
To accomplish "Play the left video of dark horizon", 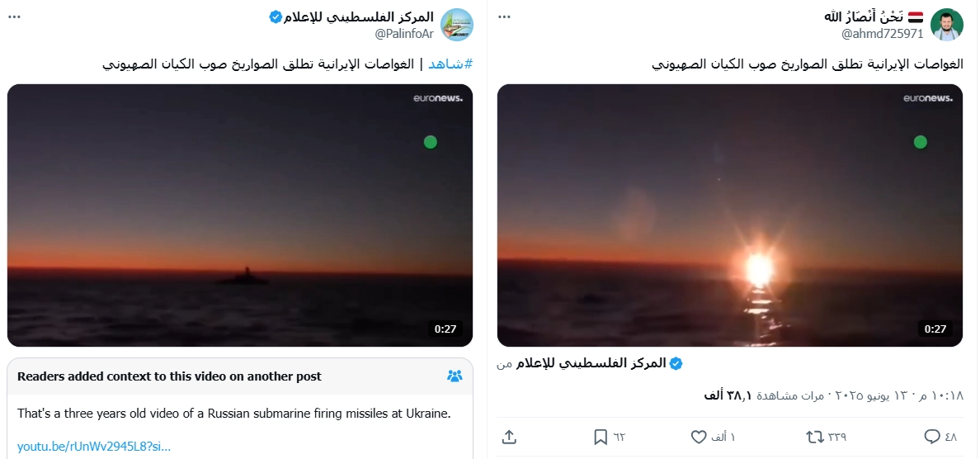I will pyautogui.click(x=240, y=215).
